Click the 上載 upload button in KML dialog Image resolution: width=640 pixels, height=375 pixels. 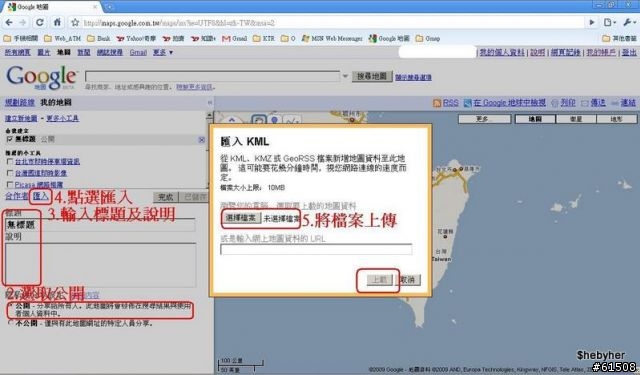(379, 280)
